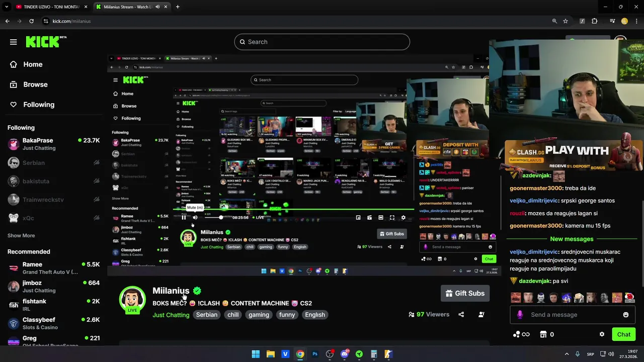Viewport: 644px width, 362px height.
Task: Open the Just Chatting category link
Action: tap(171, 315)
